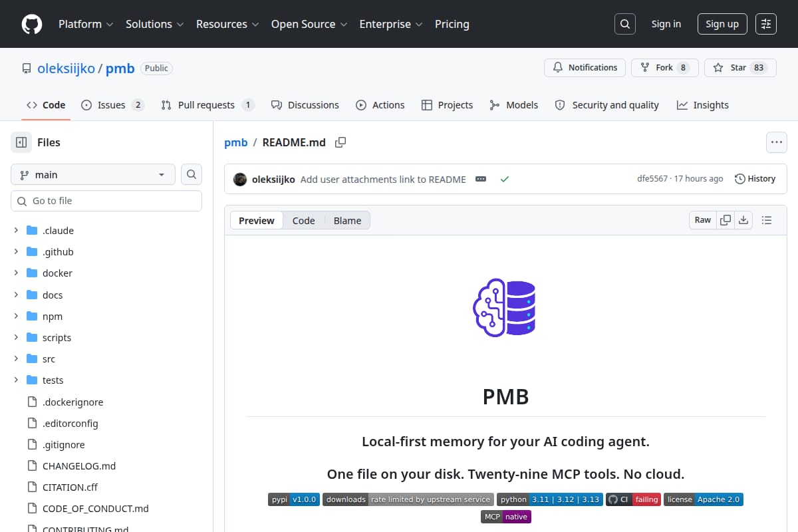
Task: Open the main branch dropdown
Action: click(93, 174)
